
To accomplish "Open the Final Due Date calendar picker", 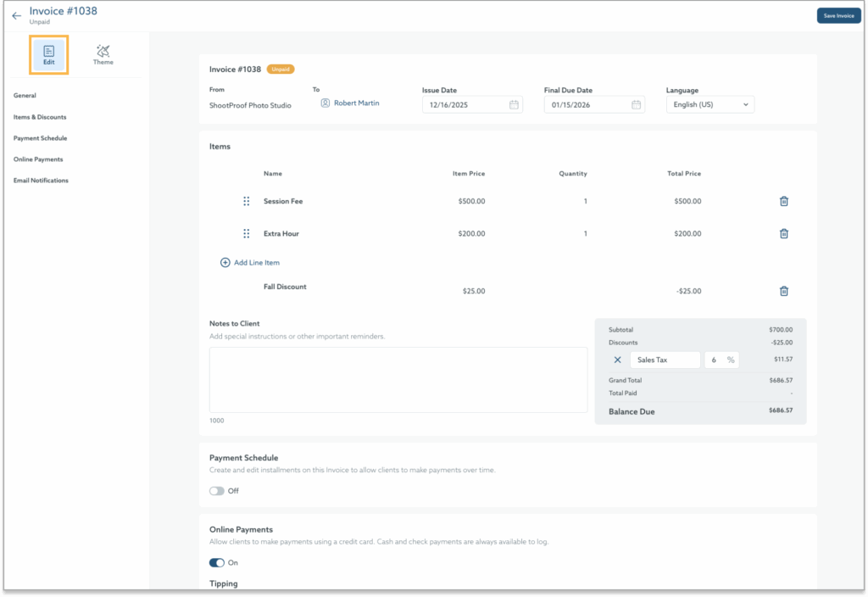I will coord(637,103).
